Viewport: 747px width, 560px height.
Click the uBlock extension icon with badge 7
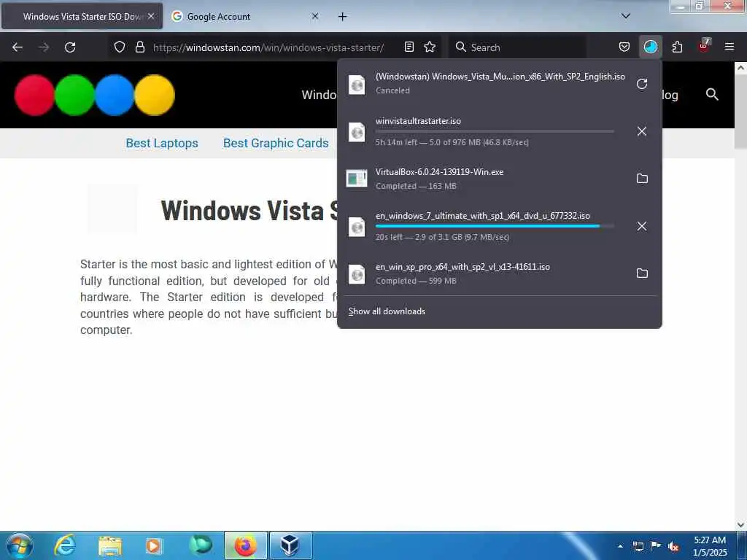pyautogui.click(x=704, y=46)
